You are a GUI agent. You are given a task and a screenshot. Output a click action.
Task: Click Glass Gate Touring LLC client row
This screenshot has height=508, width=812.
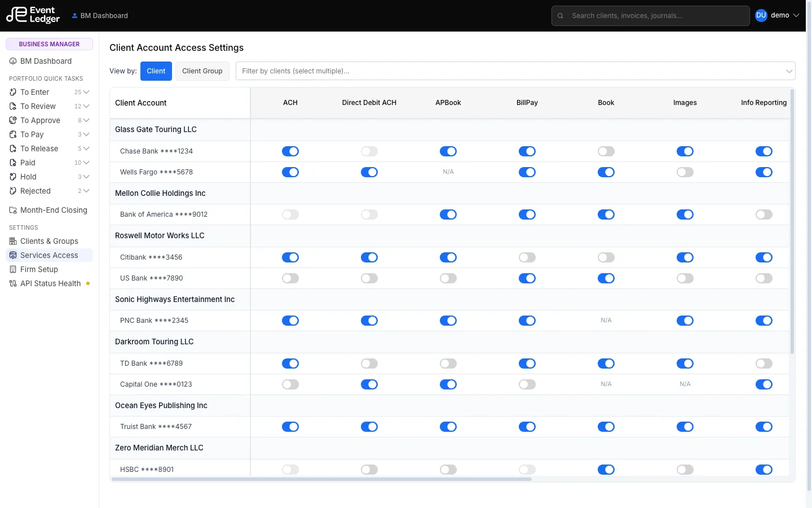[450, 130]
